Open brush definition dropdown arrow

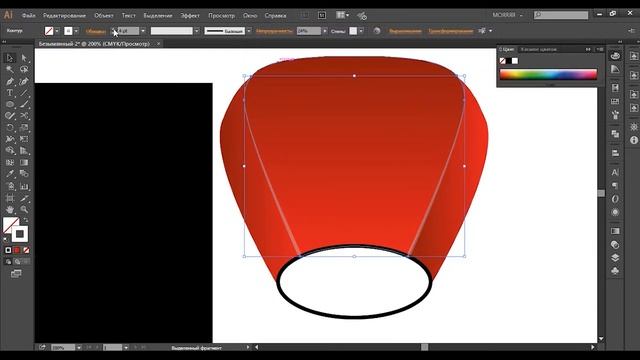[x=249, y=31]
